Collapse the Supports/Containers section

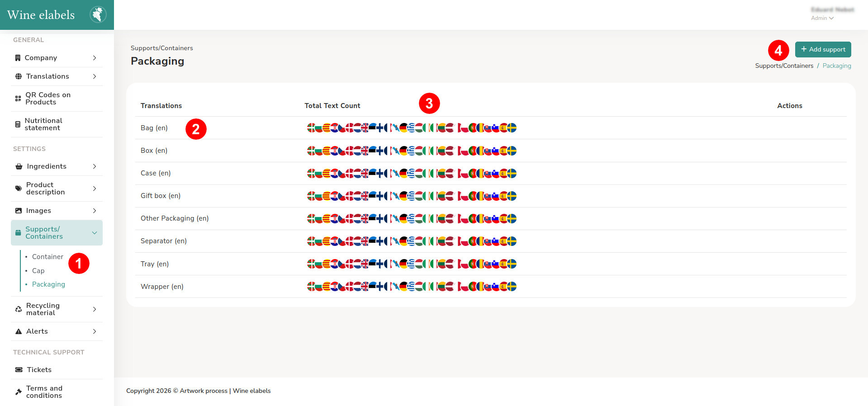point(95,233)
